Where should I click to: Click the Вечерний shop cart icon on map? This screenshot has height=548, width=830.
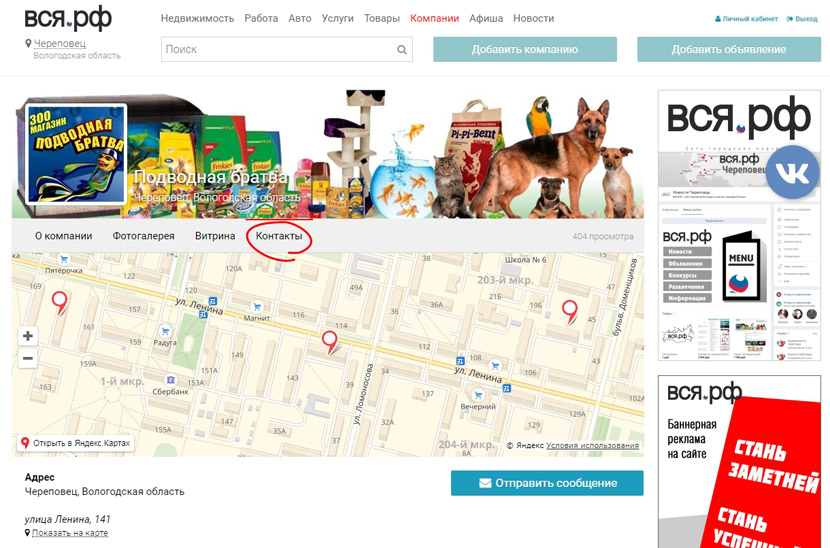[x=479, y=395]
